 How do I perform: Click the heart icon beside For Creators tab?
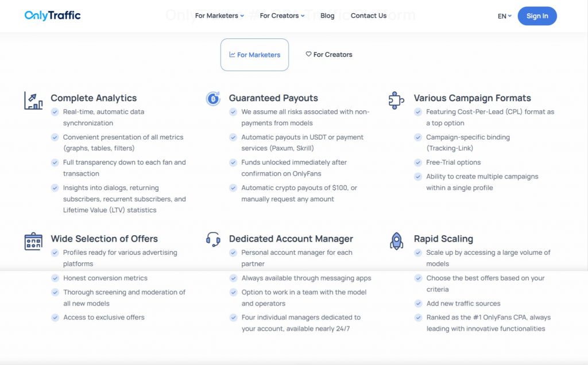click(308, 54)
